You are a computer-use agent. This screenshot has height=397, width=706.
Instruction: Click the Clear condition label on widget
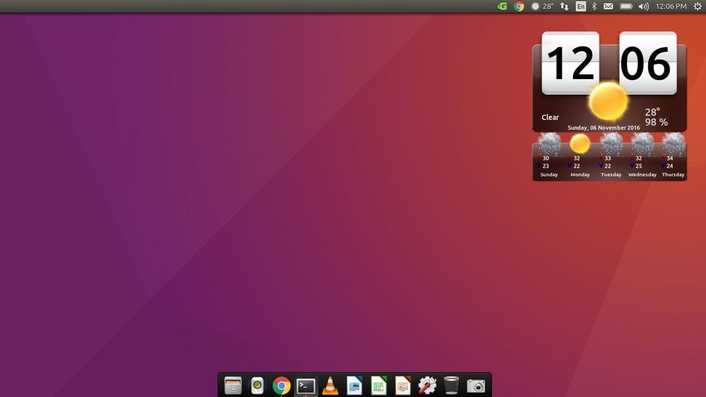pos(550,117)
